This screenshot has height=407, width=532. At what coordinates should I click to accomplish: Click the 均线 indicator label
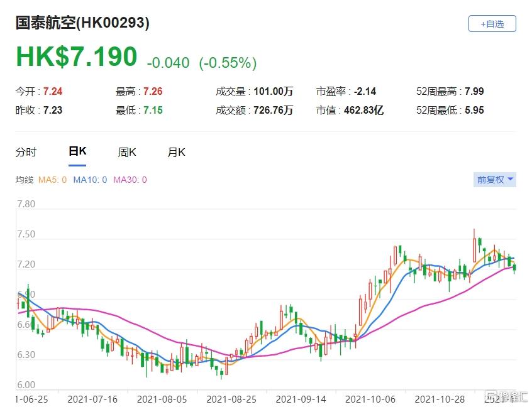(x=24, y=180)
